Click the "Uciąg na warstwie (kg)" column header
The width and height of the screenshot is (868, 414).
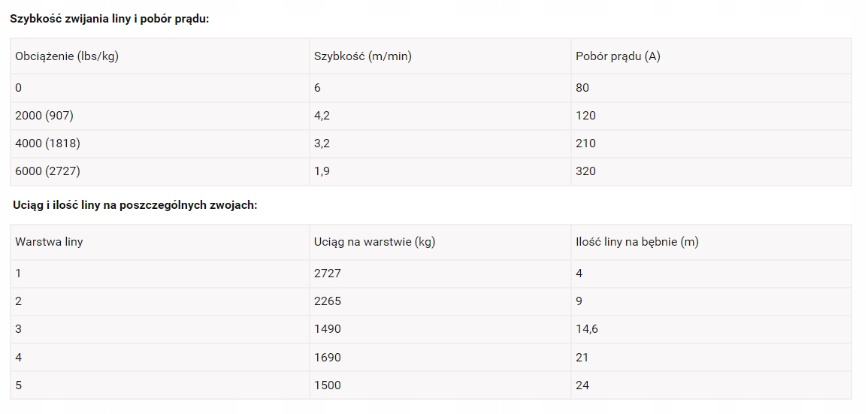374,242
